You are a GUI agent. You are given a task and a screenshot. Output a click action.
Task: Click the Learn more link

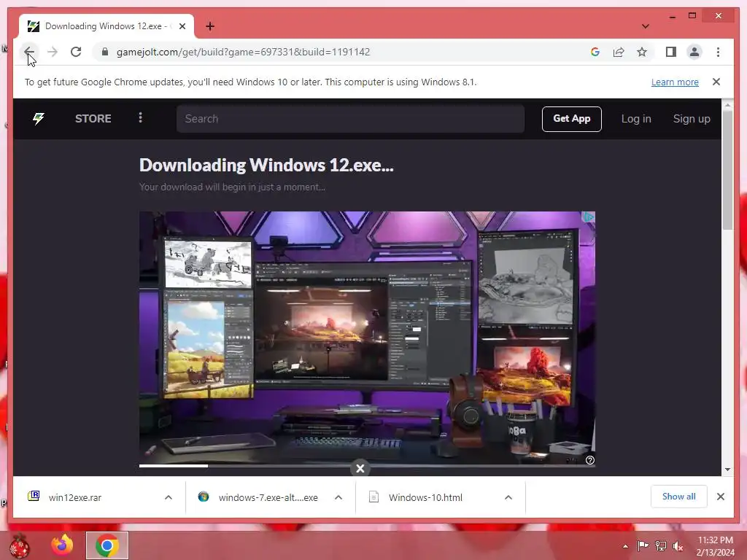[675, 82]
